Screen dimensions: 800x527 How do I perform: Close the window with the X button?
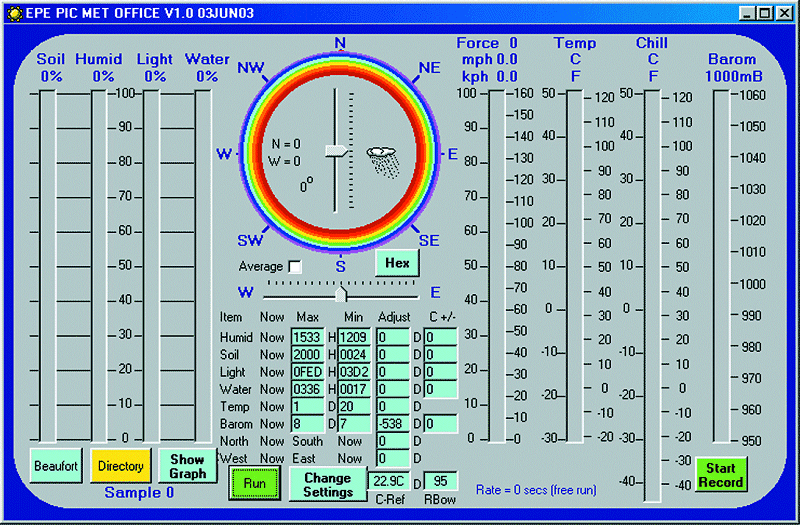coord(783,14)
